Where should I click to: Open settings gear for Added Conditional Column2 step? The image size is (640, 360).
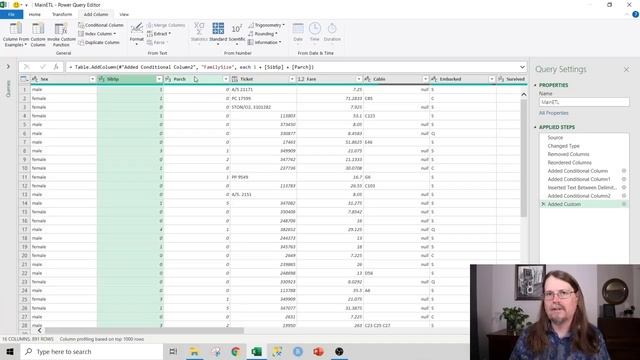624,196
